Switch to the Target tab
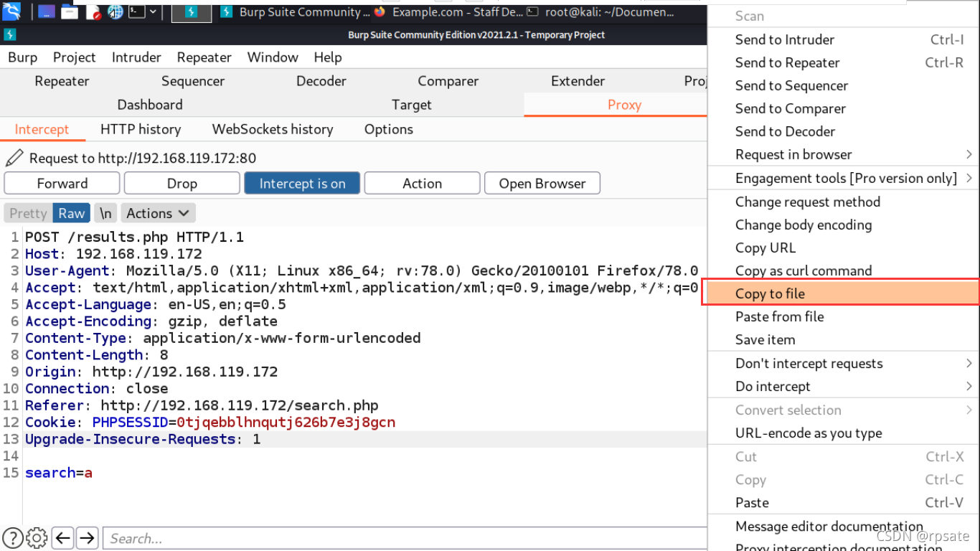980x551 pixels. point(412,105)
